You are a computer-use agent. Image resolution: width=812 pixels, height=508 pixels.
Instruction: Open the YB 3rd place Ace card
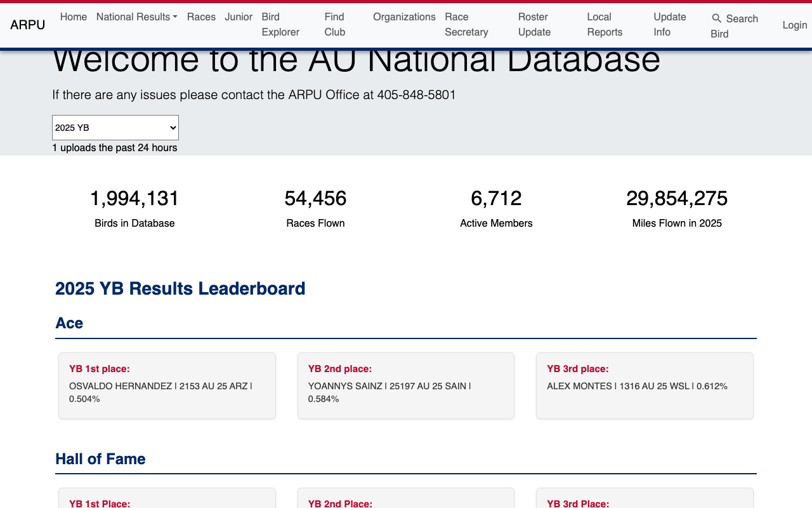tap(645, 385)
